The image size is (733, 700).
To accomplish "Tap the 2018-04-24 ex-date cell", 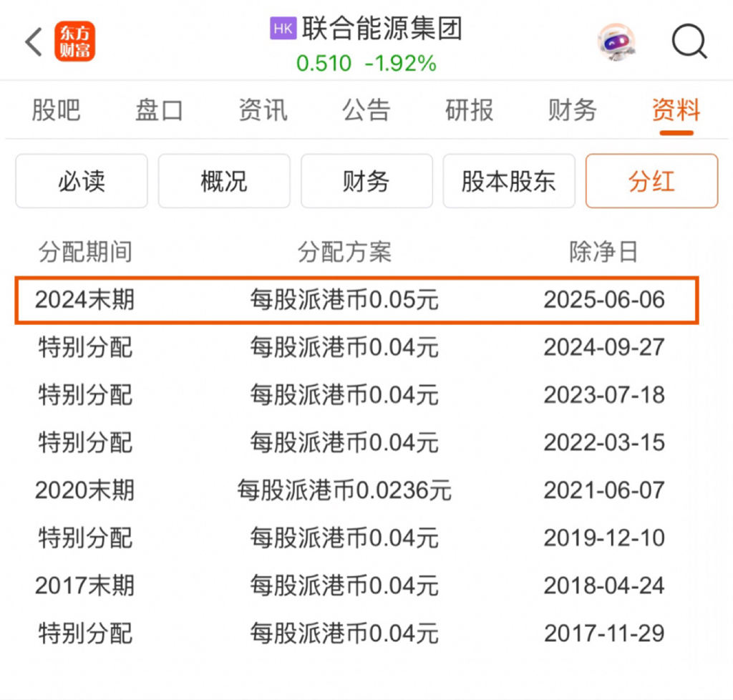I will coord(604,585).
